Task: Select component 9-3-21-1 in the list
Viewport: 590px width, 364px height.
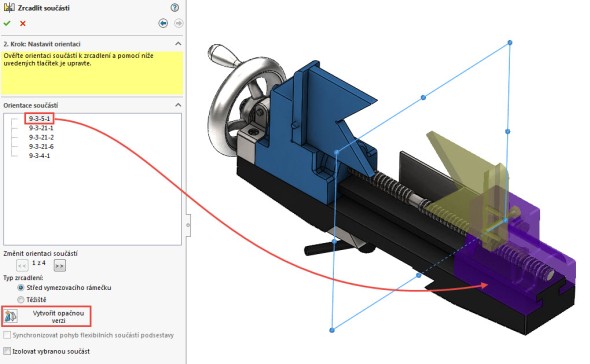Action: point(41,128)
